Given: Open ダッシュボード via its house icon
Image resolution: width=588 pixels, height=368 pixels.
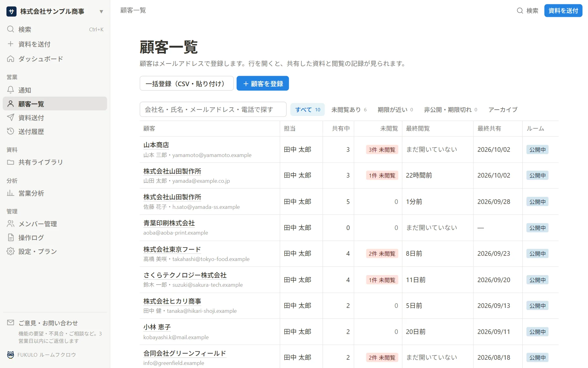Looking at the screenshot, I should pyautogui.click(x=11, y=59).
